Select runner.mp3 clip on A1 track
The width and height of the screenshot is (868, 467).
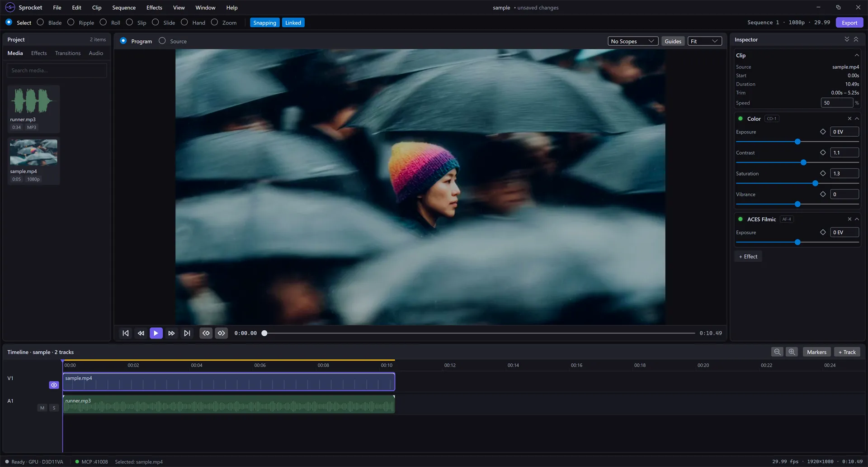[229, 404]
